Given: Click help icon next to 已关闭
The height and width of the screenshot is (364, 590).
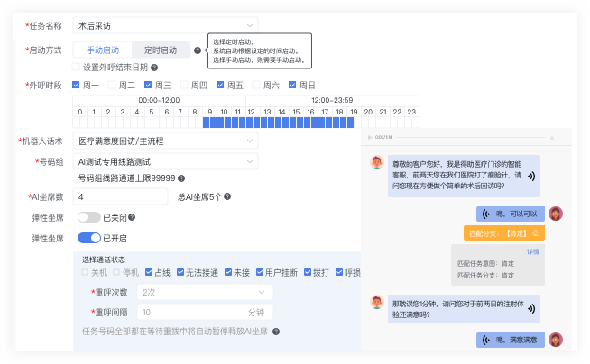Looking at the screenshot, I should click(x=132, y=217).
